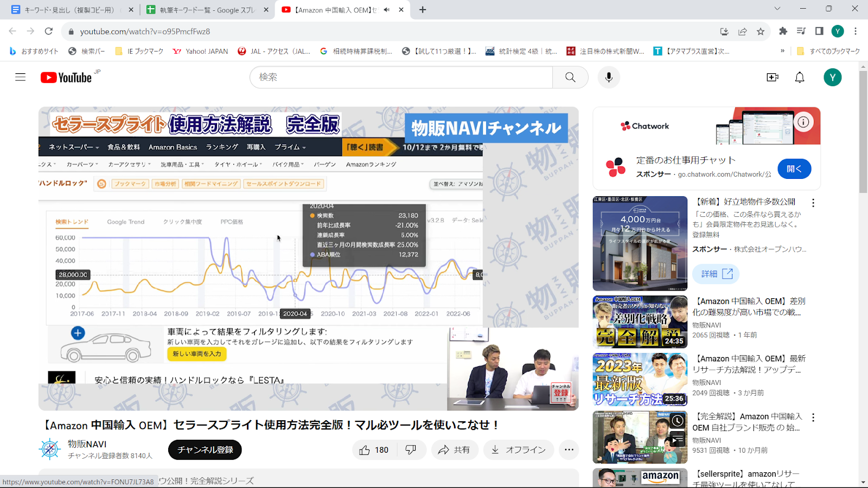Open 物販NAVI channel avatar

tap(49, 450)
